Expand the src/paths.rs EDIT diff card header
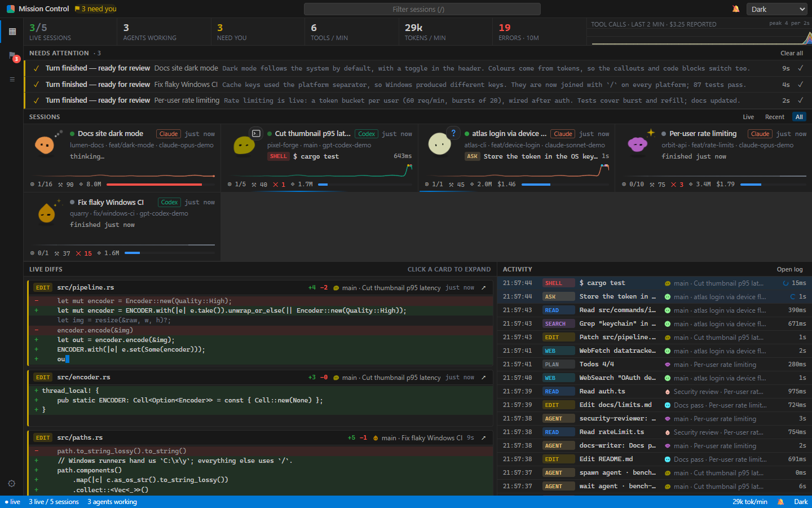812x508 pixels. click(x=261, y=438)
